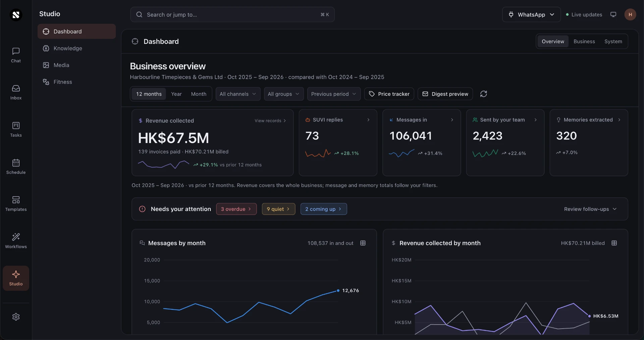Open the All groups filter dropdown
Screen dimensions: 644x340
coord(283,94)
